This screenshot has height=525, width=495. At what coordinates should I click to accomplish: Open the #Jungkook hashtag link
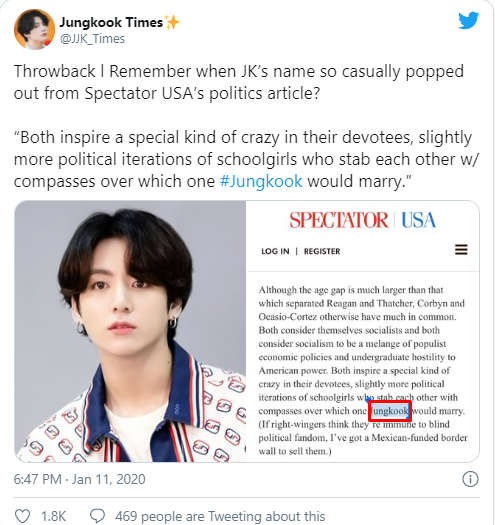pyautogui.click(x=261, y=181)
